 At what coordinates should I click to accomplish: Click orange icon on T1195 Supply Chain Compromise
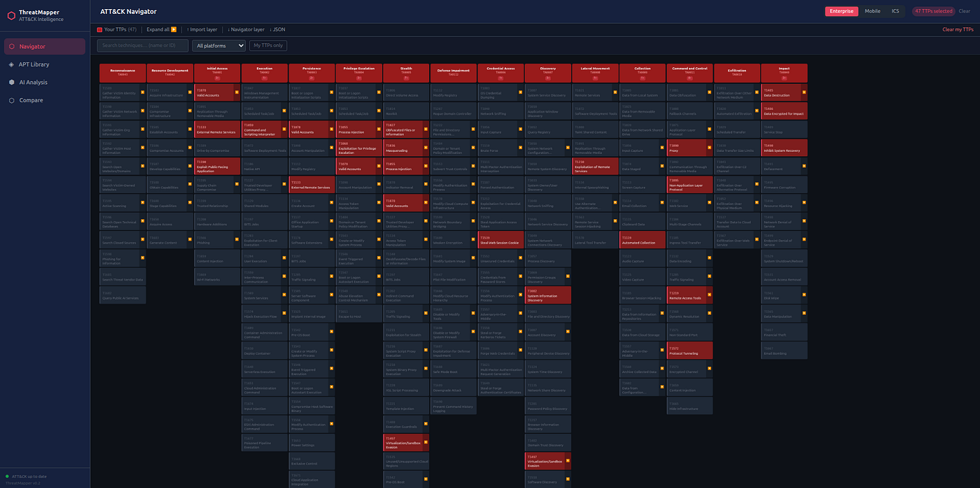(x=237, y=185)
